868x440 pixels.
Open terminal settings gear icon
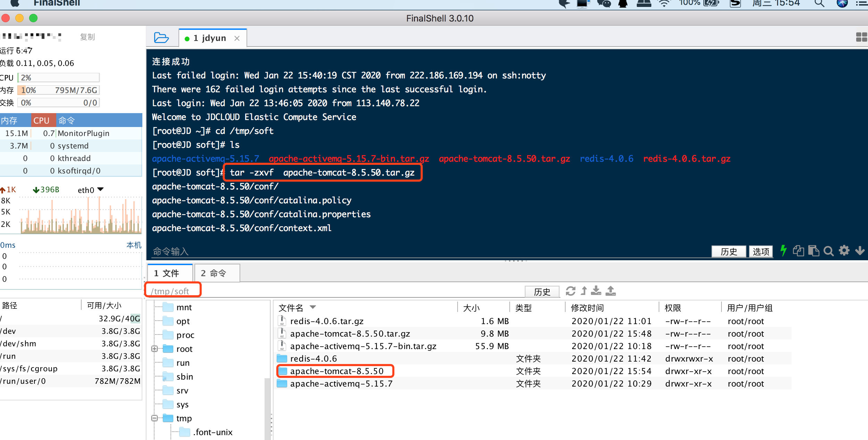[844, 251]
